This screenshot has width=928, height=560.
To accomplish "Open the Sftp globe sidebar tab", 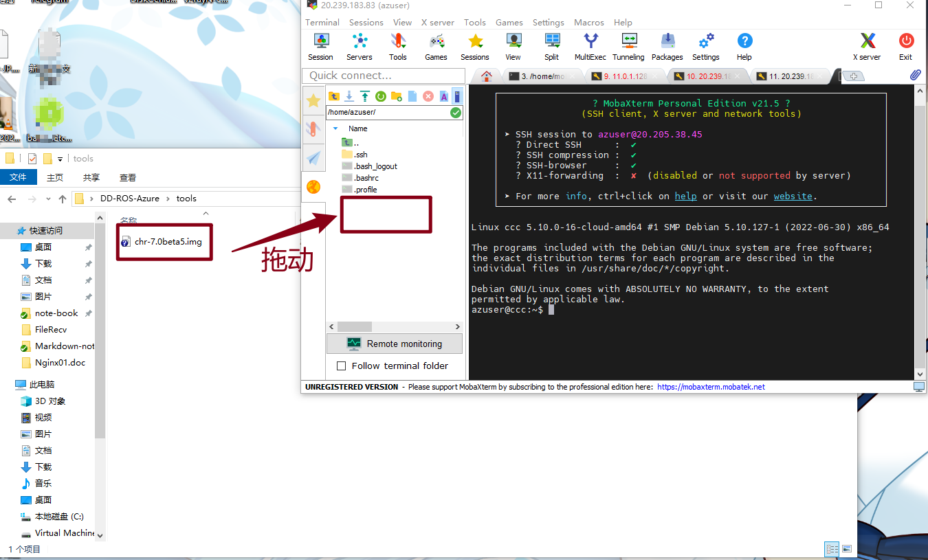I will point(313,187).
